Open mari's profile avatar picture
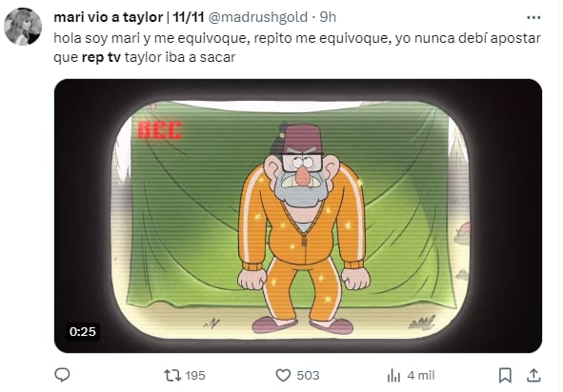Screen dimensions: 563x392 pos(23,27)
